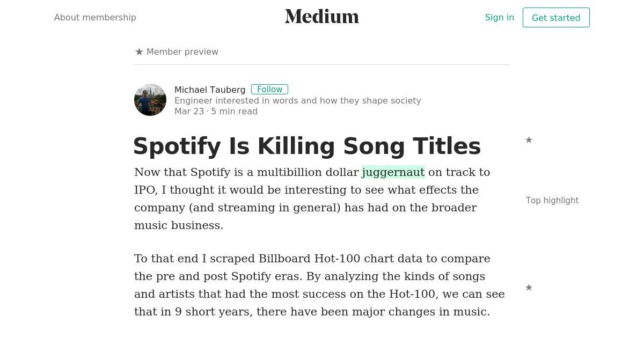644x338 pixels.
Task: Click the Spotify Is Killing Song Titles heading
Action: [x=307, y=146]
